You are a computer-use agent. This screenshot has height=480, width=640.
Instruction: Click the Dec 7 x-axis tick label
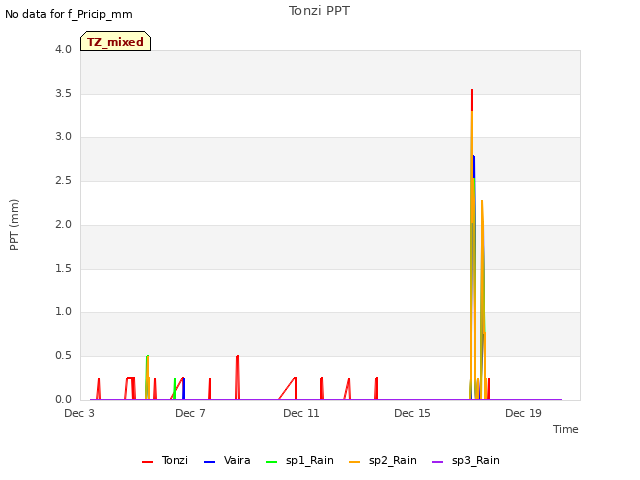pos(190,413)
